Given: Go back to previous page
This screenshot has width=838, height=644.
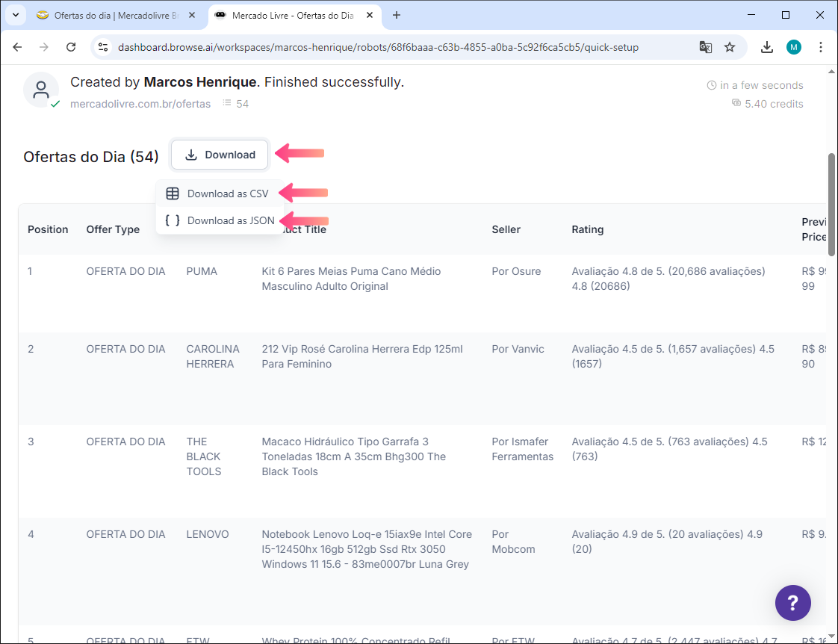Looking at the screenshot, I should pyautogui.click(x=17, y=47).
